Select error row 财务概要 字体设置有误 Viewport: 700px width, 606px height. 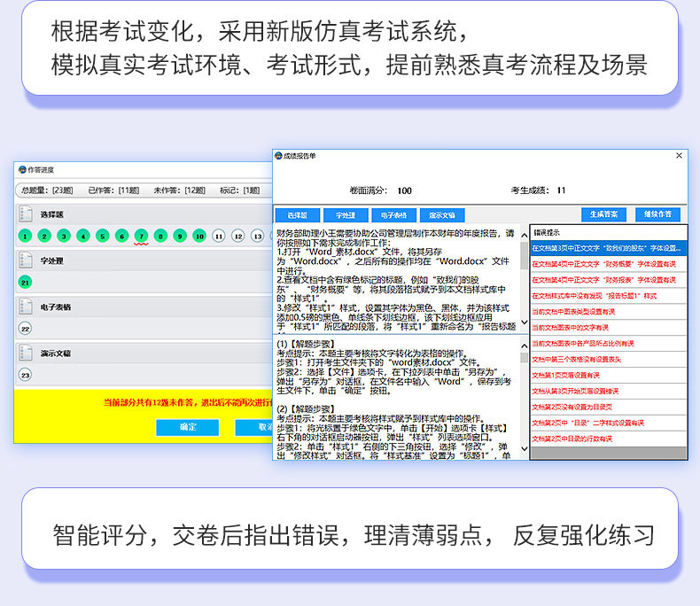[x=608, y=264]
